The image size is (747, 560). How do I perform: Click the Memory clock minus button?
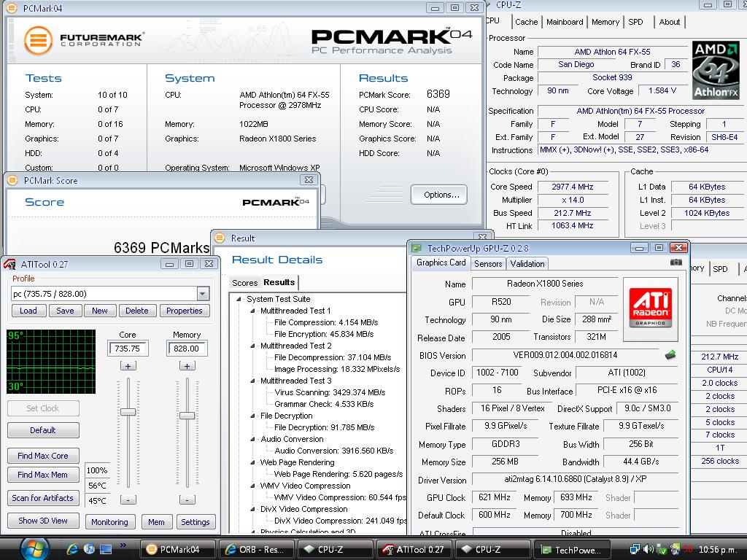coord(187,499)
